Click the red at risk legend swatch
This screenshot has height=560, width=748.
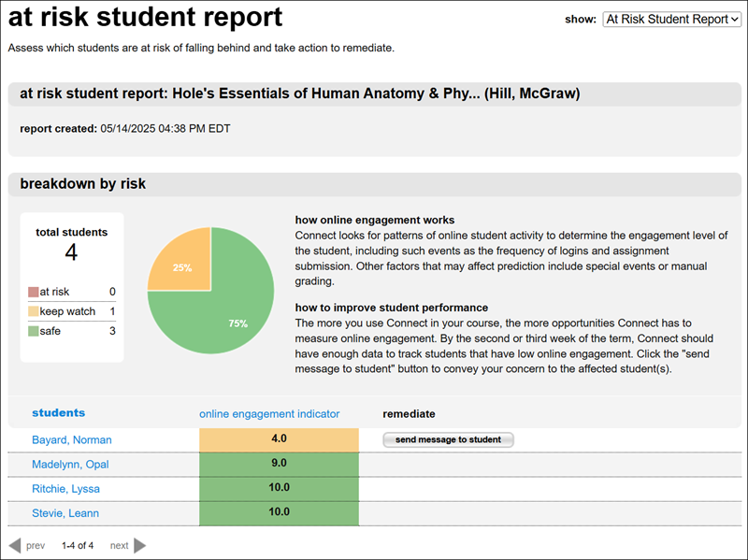(x=34, y=293)
